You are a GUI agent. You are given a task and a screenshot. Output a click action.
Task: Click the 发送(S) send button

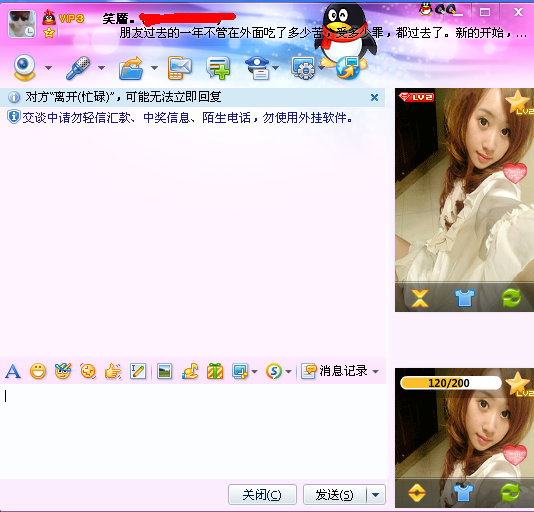[x=334, y=494]
